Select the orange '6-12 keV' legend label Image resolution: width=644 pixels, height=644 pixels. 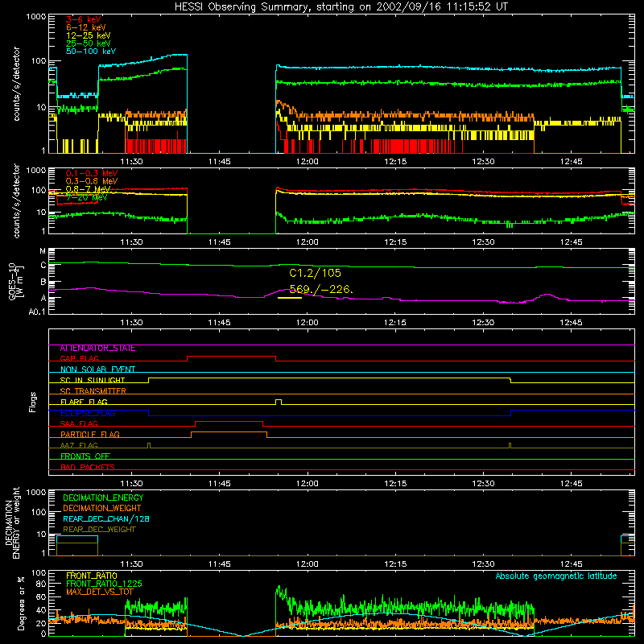point(86,27)
